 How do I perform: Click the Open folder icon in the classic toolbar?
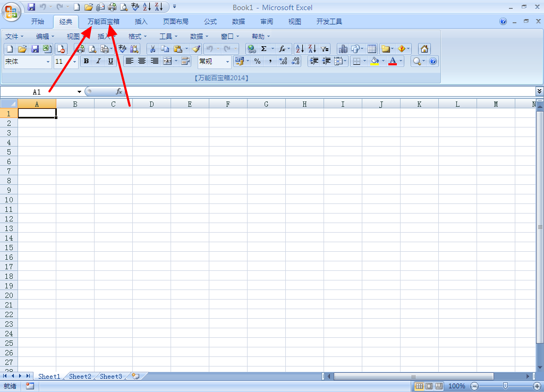[22, 49]
